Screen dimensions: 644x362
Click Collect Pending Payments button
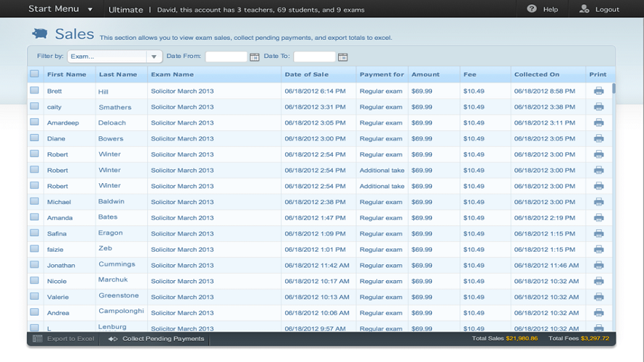(x=156, y=339)
